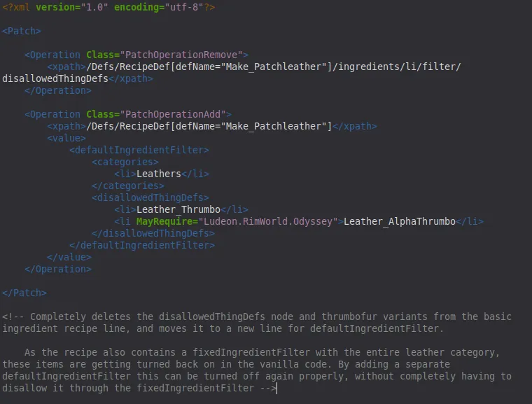
Task: Click the closing value tag
Action: pyautogui.click(x=69, y=257)
